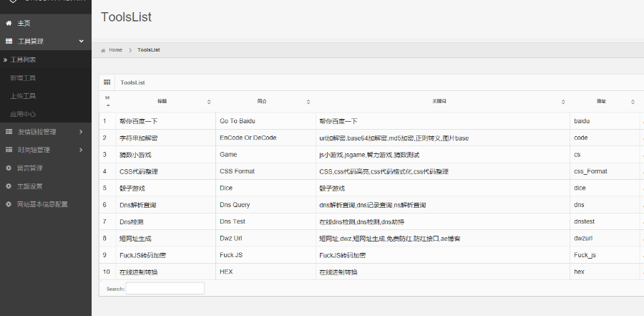The image size is (644, 316).
Task: Click the ToolsList breadcrumb entry
Action: pyautogui.click(x=149, y=49)
